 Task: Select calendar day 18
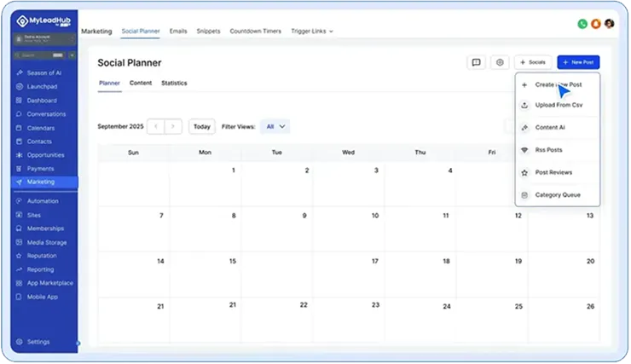(x=420, y=274)
